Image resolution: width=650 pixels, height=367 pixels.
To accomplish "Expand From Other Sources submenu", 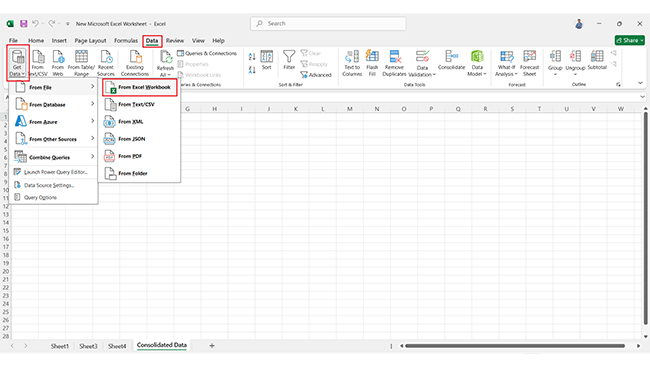I will pyautogui.click(x=54, y=139).
